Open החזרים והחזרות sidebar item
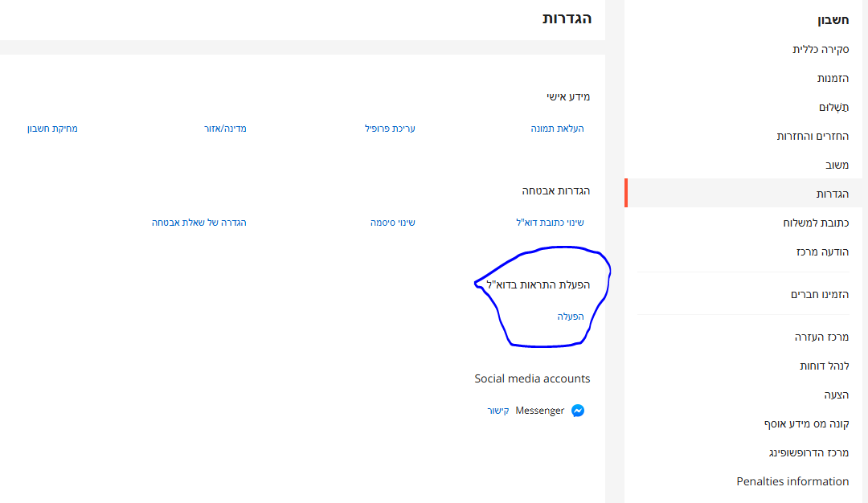 coord(813,136)
